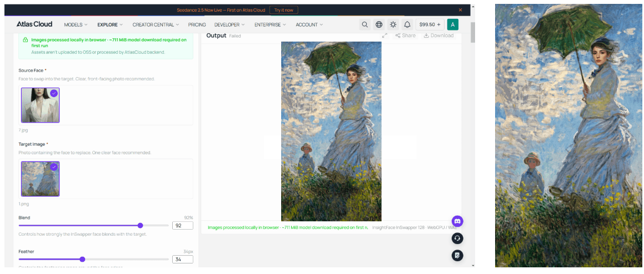Open the headset support button
This screenshot has height=274, width=644.
coord(457,239)
